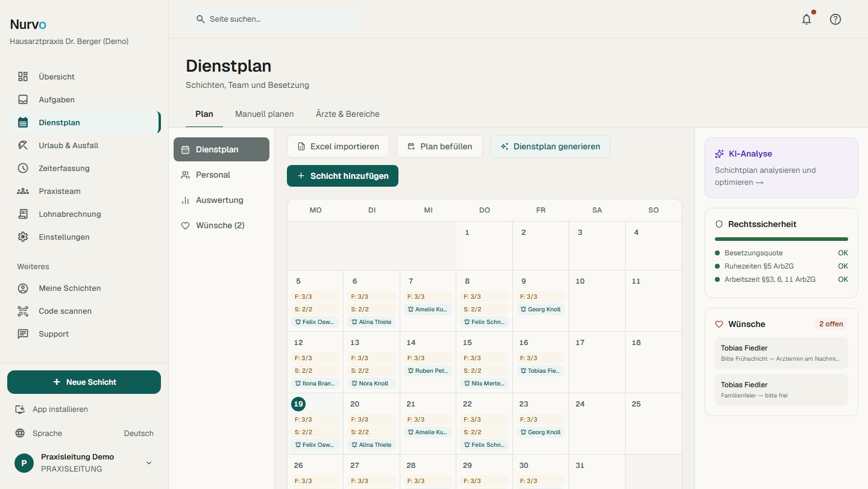This screenshot has height=489, width=868.
Task: Click the Plan befüllen button
Action: pyautogui.click(x=439, y=146)
